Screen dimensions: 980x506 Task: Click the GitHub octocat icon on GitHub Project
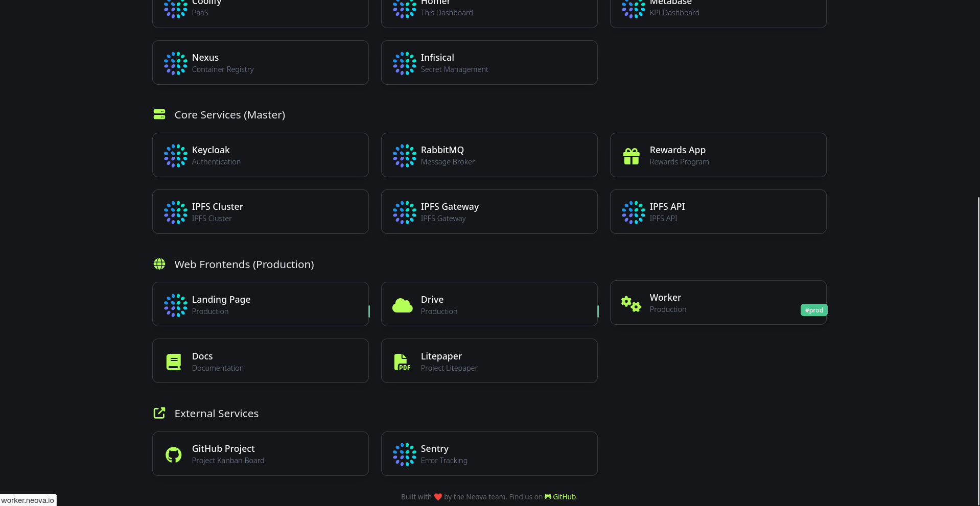point(174,454)
